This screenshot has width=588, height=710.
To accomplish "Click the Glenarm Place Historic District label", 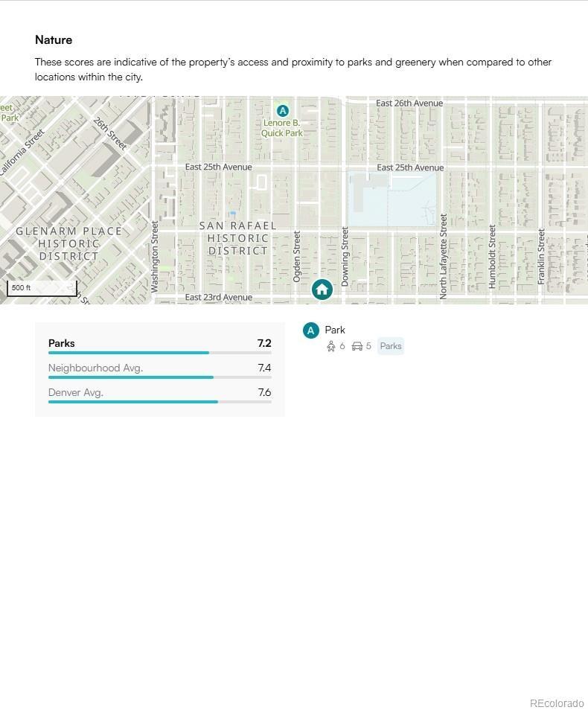I will tap(68, 243).
